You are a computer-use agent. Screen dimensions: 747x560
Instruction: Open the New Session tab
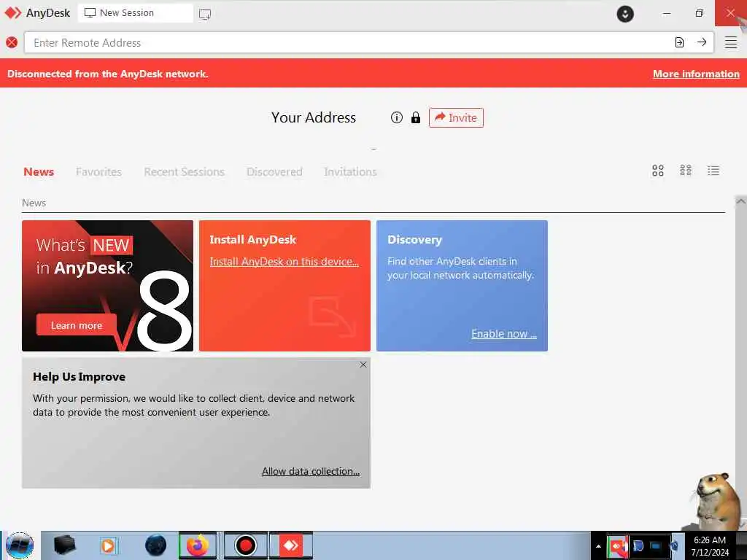(x=135, y=13)
